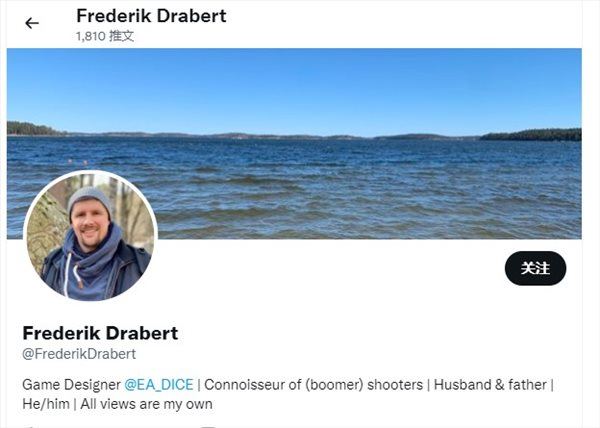This screenshot has width=600, height=428.
Task: Click the 1,810 推文 tweet count
Action: click(105, 36)
